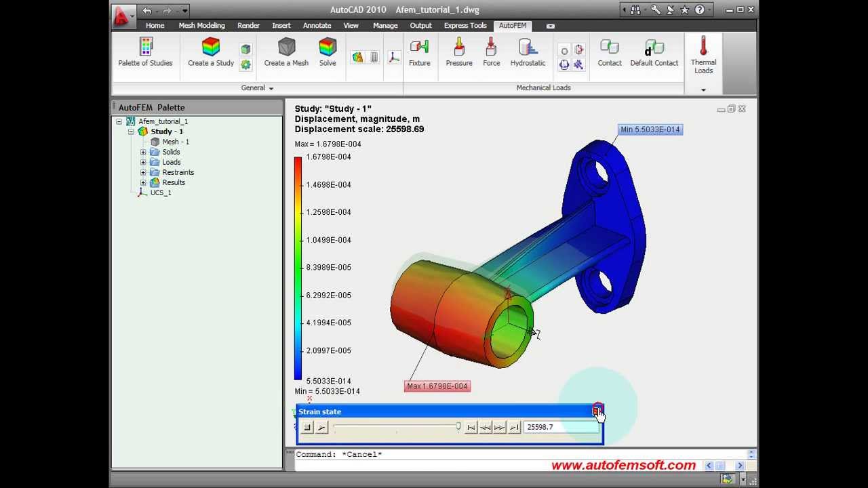
Task: Click the displacement scale value field 25598.7
Action: point(561,427)
